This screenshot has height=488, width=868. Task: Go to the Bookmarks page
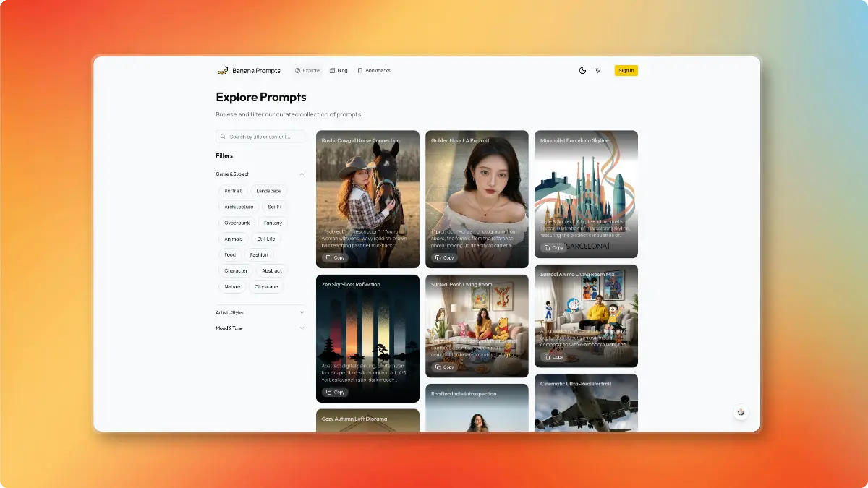click(374, 71)
